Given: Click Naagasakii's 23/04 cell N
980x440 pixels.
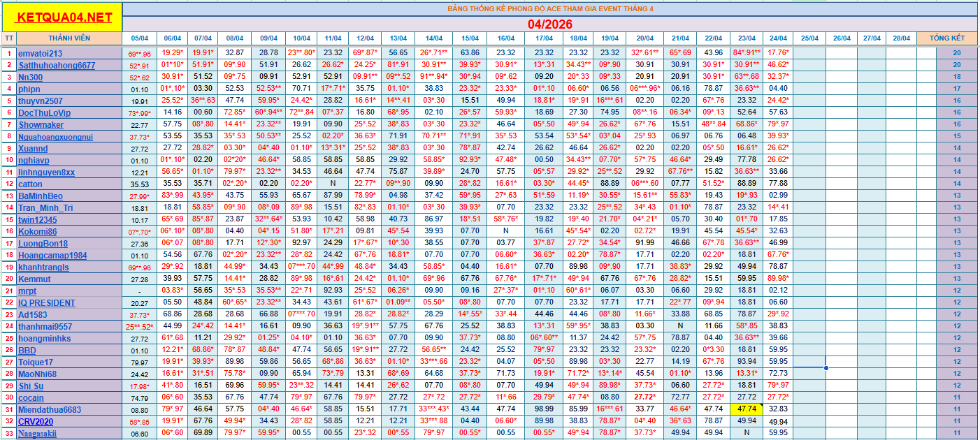Looking at the screenshot, I should (x=747, y=433).
